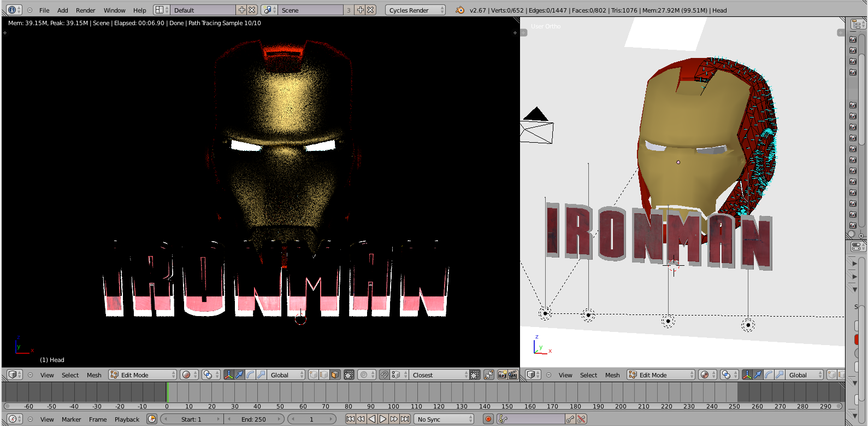
Task: Select the rotate manipulator arc in the left viewport
Action: tap(250, 375)
